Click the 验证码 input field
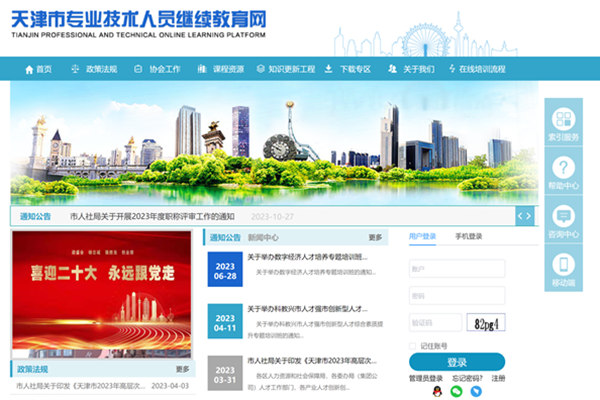Image resolution: width=600 pixels, height=400 pixels. [x=435, y=323]
